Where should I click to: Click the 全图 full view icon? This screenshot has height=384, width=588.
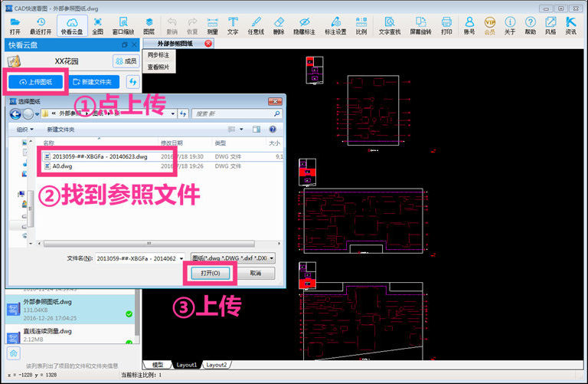(97, 26)
